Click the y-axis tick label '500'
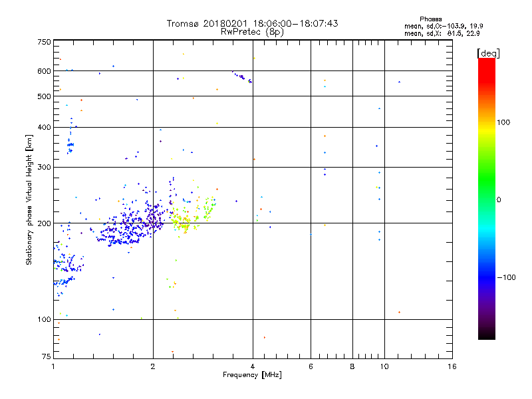 [44, 96]
